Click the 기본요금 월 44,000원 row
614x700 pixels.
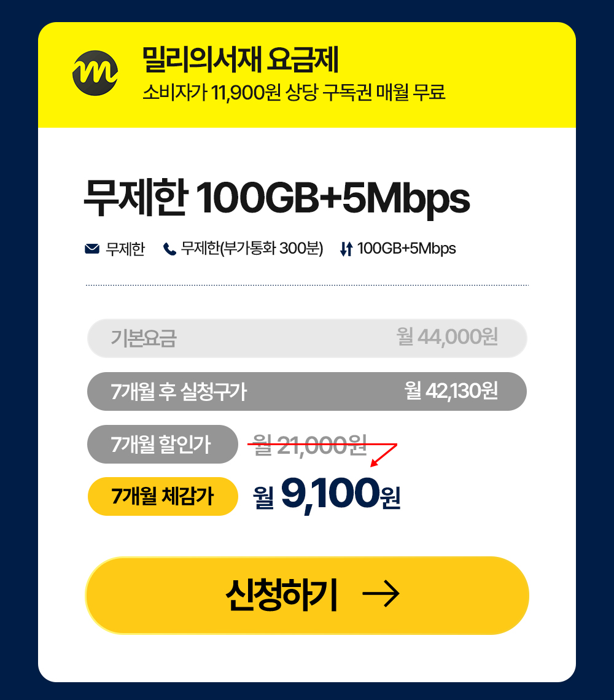(307, 338)
